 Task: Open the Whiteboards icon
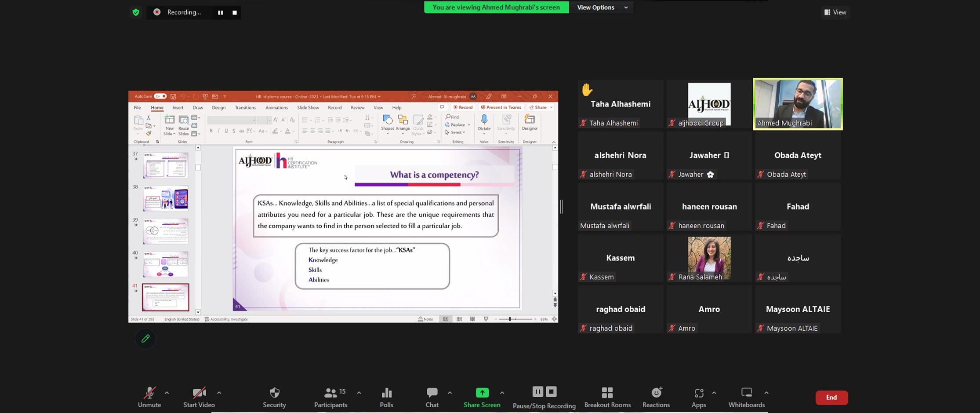click(746, 393)
